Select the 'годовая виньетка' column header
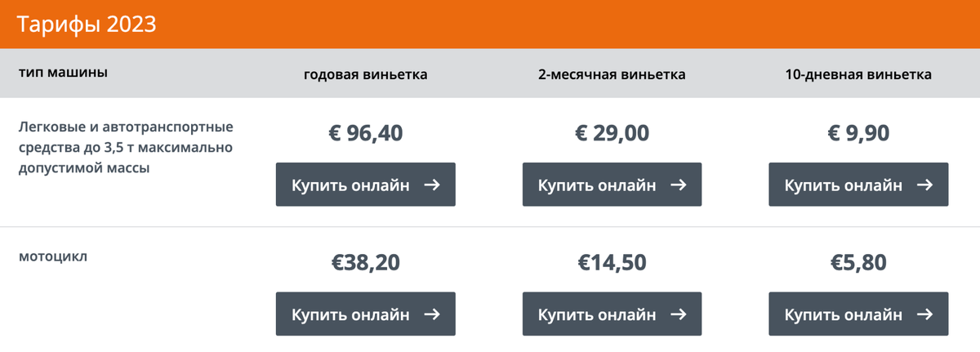Screen dimensions: 980x352 pos(365,74)
